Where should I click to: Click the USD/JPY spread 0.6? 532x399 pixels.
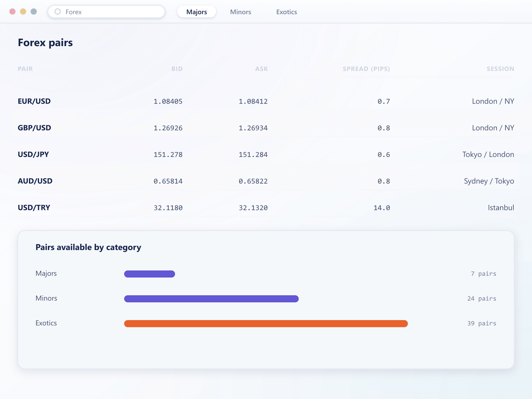(384, 155)
